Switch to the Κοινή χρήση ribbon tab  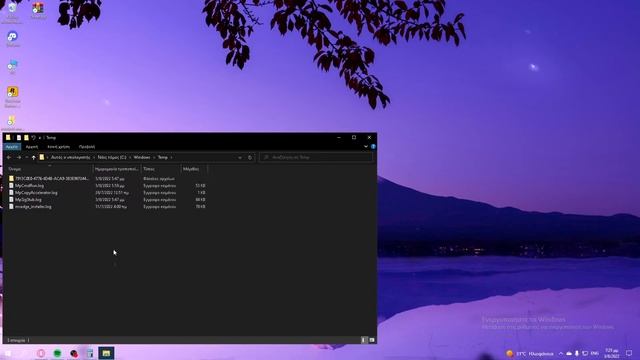point(59,147)
